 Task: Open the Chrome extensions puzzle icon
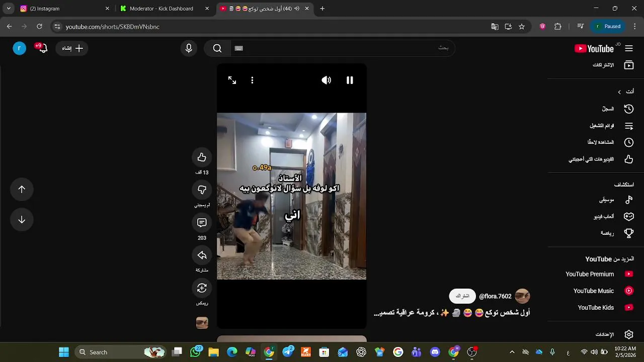coord(557,27)
